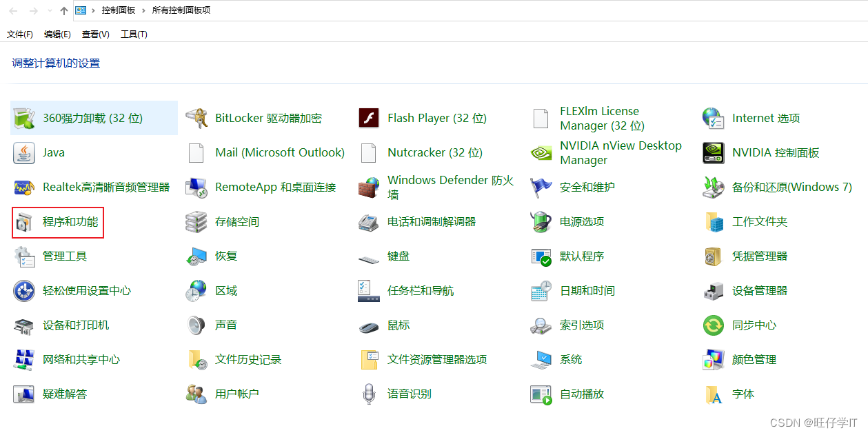Click the 任务栏和导航 icon
The width and height of the screenshot is (868, 435).
369,290
